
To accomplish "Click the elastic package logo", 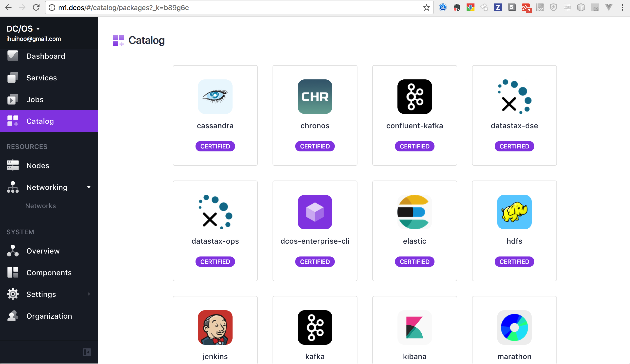I will point(414,212).
